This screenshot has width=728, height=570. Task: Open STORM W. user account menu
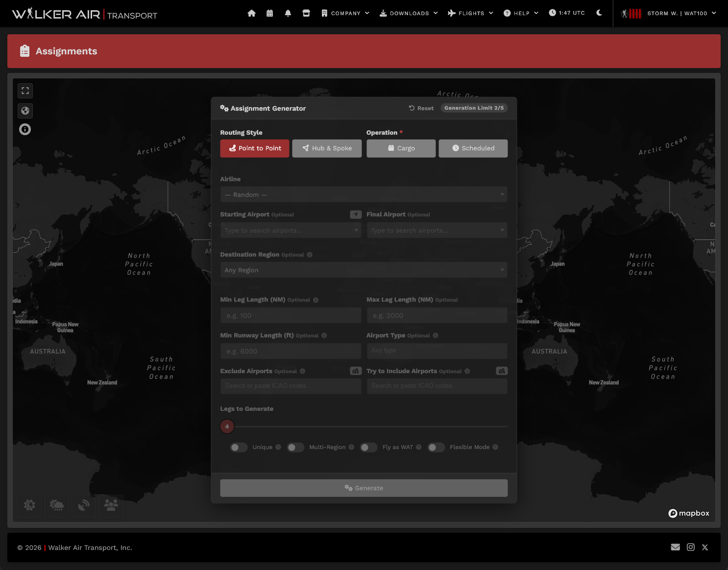point(669,13)
